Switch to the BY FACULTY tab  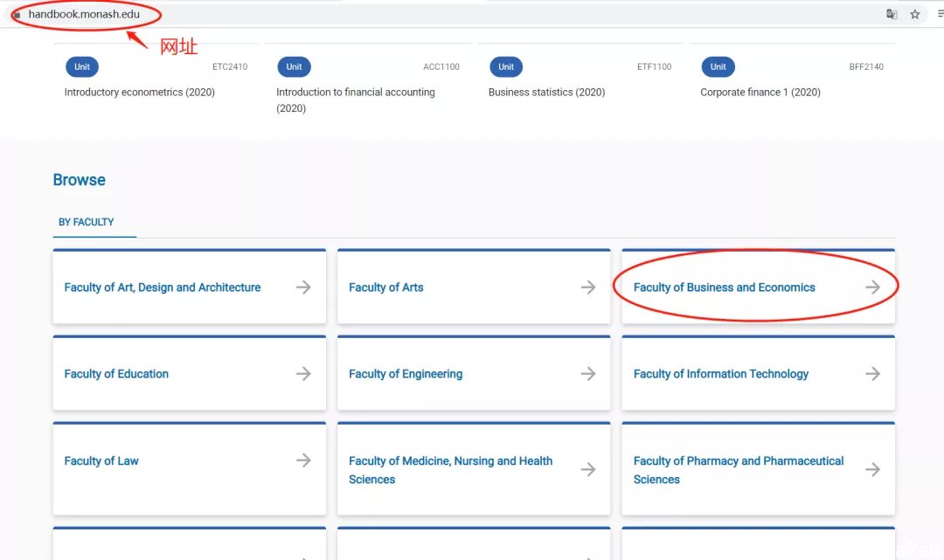pos(86,222)
